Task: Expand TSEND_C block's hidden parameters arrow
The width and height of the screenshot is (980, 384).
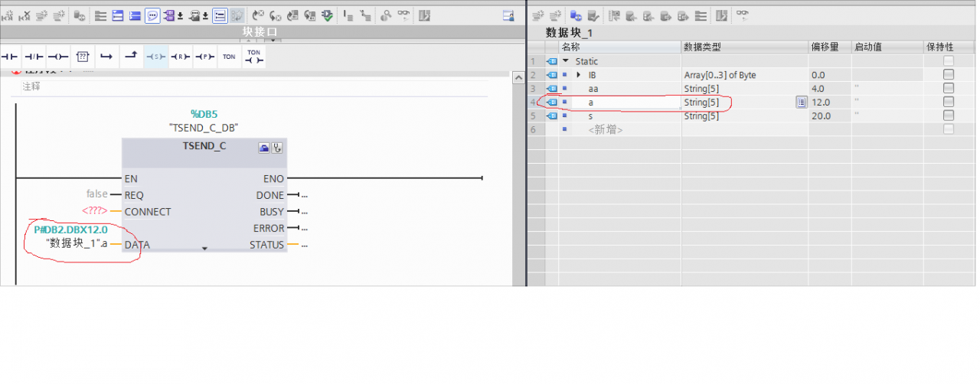Action: (204, 249)
